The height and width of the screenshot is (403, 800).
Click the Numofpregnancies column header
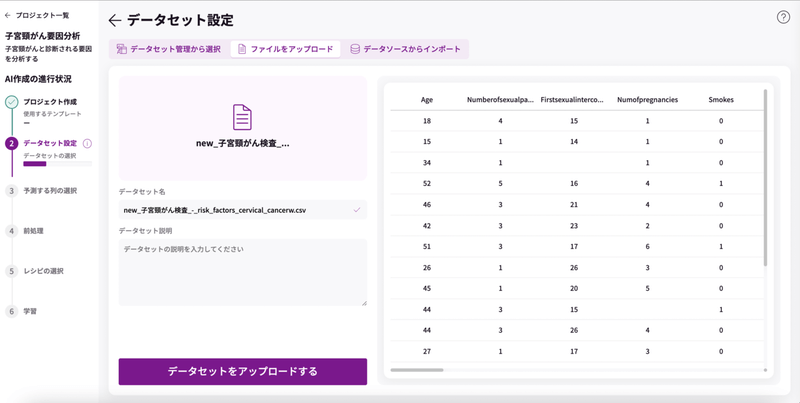click(647, 100)
